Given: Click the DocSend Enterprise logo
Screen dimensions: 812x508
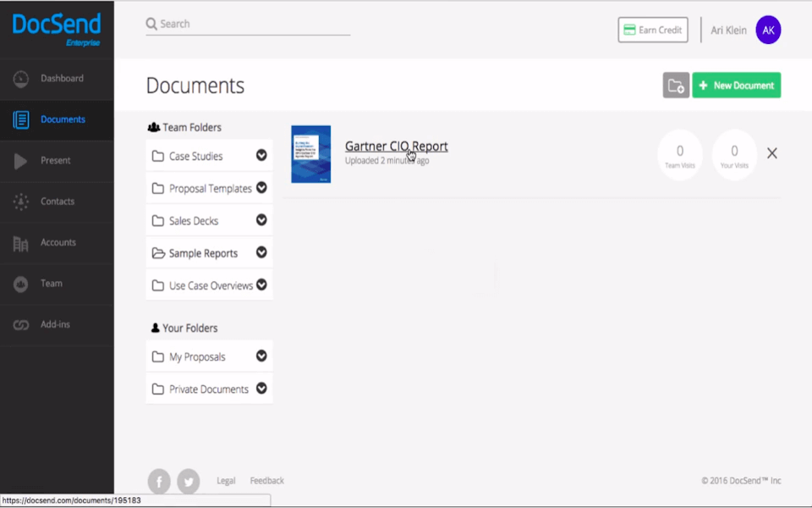Looking at the screenshot, I should tap(57, 30).
